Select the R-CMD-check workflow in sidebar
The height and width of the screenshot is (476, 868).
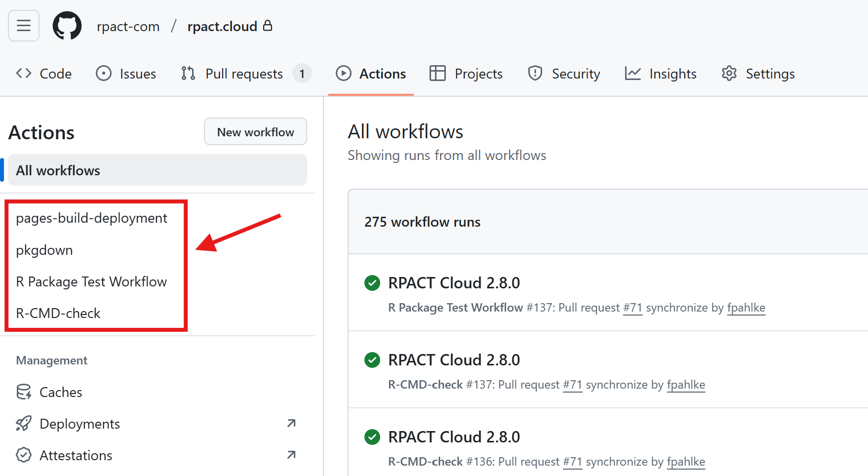coord(58,314)
